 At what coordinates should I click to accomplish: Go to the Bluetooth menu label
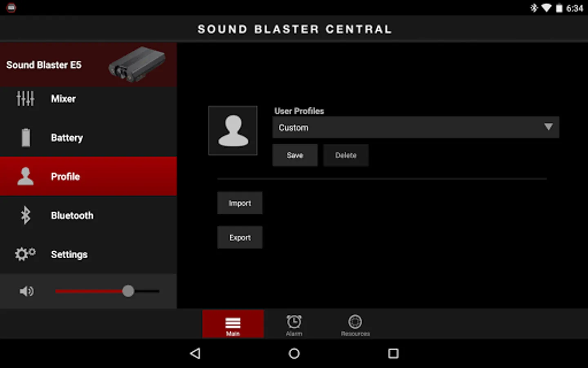point(72,215)
